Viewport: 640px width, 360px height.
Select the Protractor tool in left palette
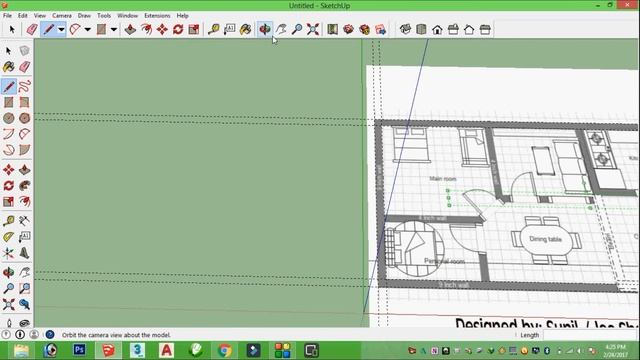[x=9, y=237]
